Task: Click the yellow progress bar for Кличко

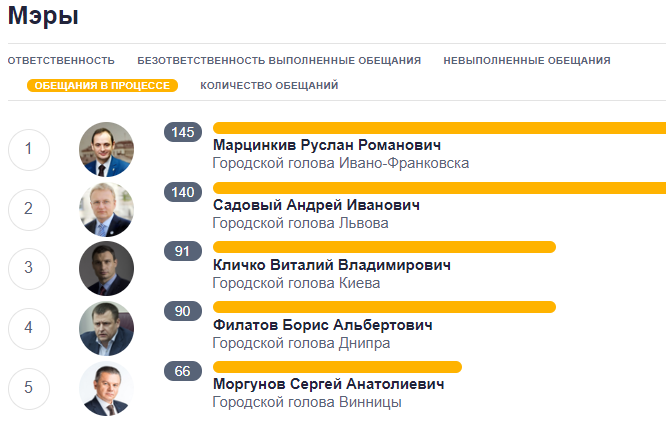Action: [x=384, y=247]
